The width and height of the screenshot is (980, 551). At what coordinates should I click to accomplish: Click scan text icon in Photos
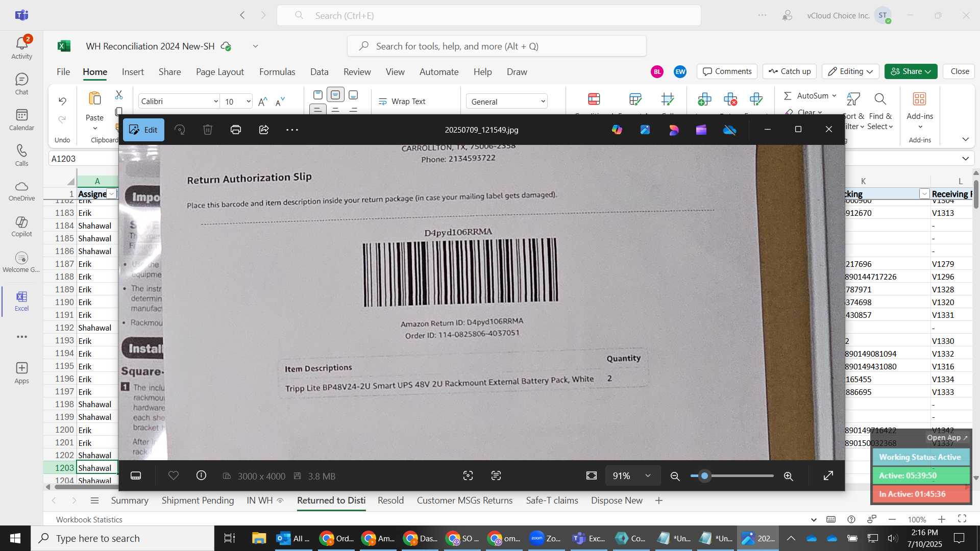[496, 475]
